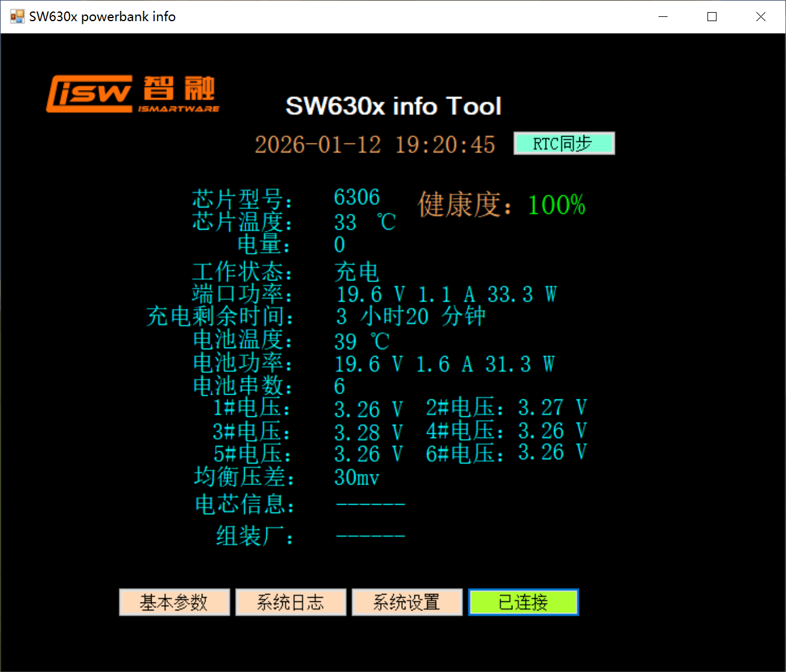The height and width of the screenshot is (672, 786).
Task: Minimize the SW630x powerbank info window
Action: (x=663, y=16)
